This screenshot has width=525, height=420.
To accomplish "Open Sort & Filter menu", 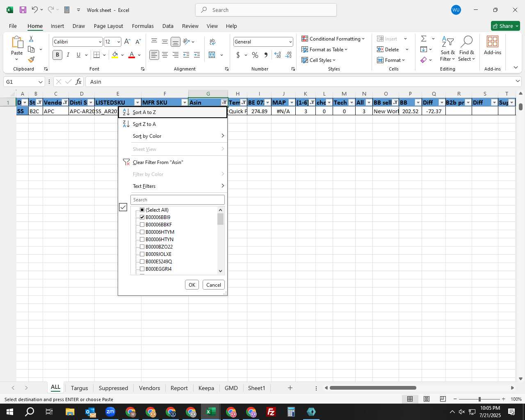I will tap(447, 49).
